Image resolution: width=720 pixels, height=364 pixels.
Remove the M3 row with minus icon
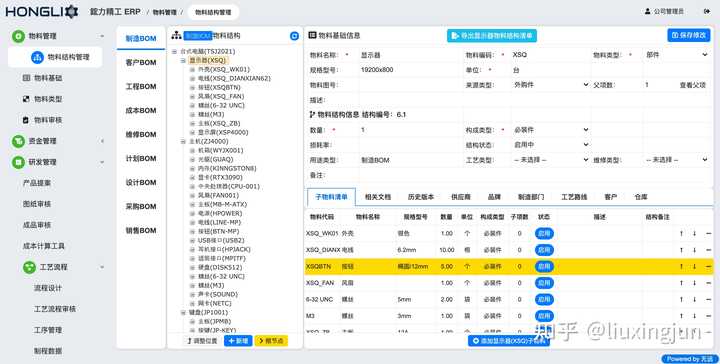click(708, 316)
